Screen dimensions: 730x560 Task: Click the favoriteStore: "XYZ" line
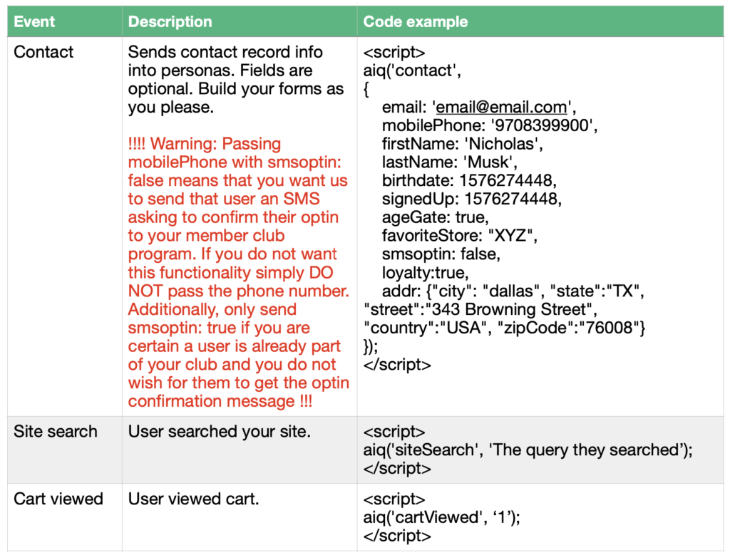[460, 236]
